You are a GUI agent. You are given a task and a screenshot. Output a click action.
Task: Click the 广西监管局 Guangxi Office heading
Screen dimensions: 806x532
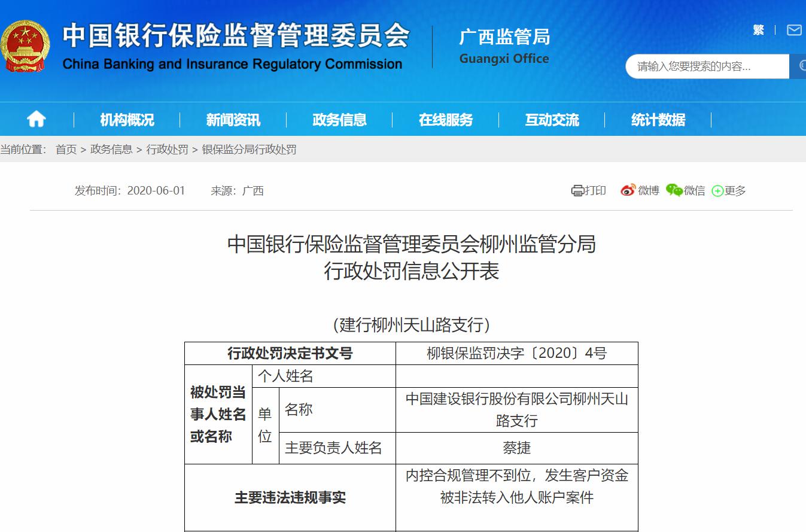504,46
